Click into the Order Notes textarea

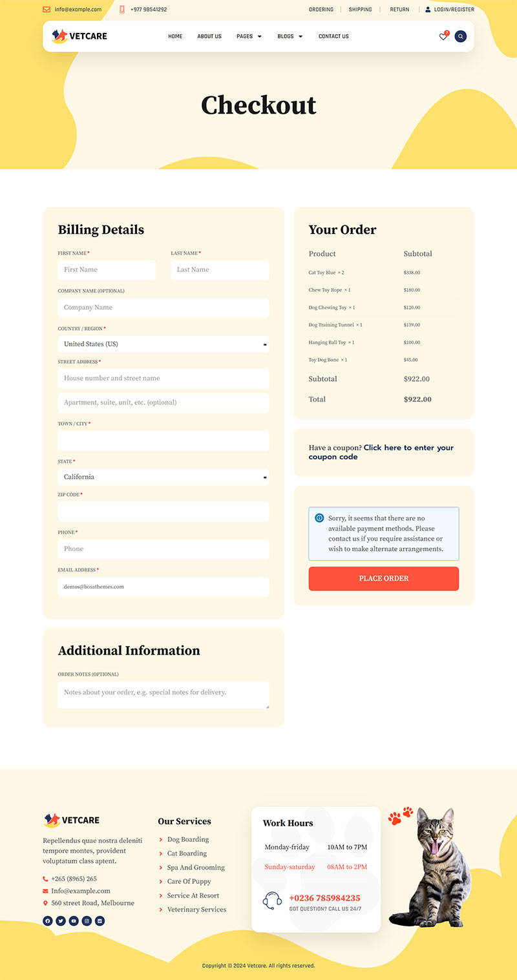click(164, 695)
